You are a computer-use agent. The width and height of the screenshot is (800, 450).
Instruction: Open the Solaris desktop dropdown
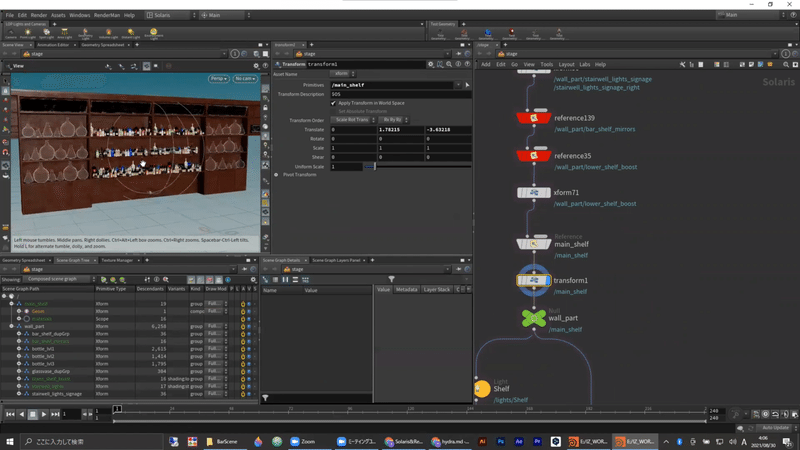tap(171, 15)
